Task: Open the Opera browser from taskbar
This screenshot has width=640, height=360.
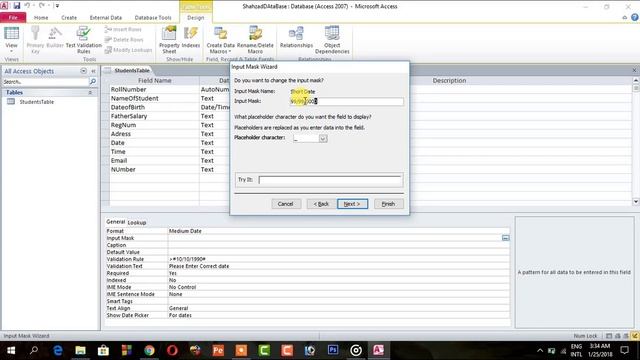Action: pyautogui.click(x=172, y=350)
